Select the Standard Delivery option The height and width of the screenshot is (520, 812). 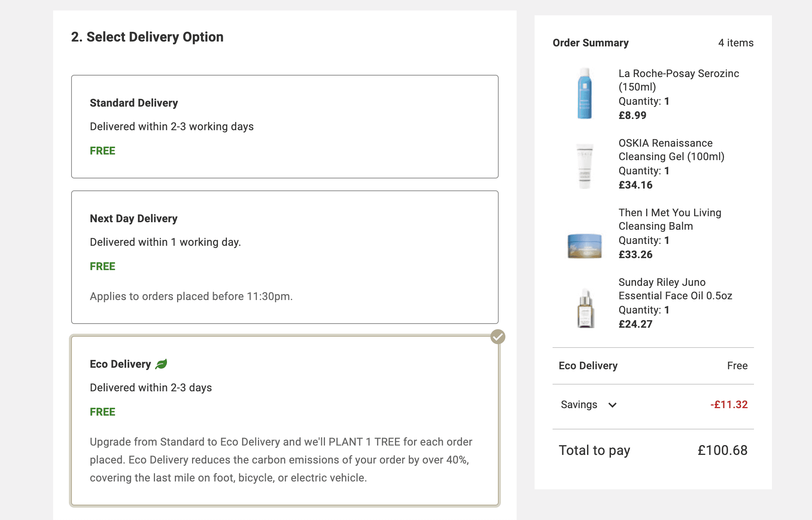pos(285,126)
